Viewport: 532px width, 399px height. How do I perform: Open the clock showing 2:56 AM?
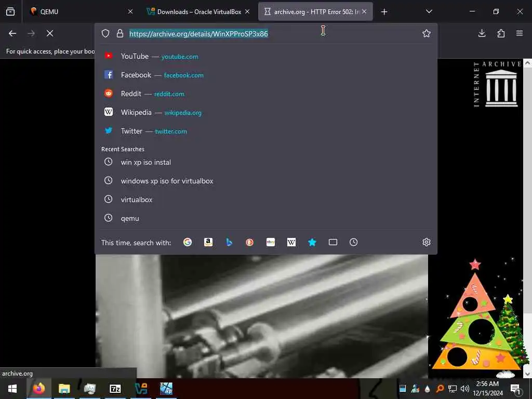point(487,389)
